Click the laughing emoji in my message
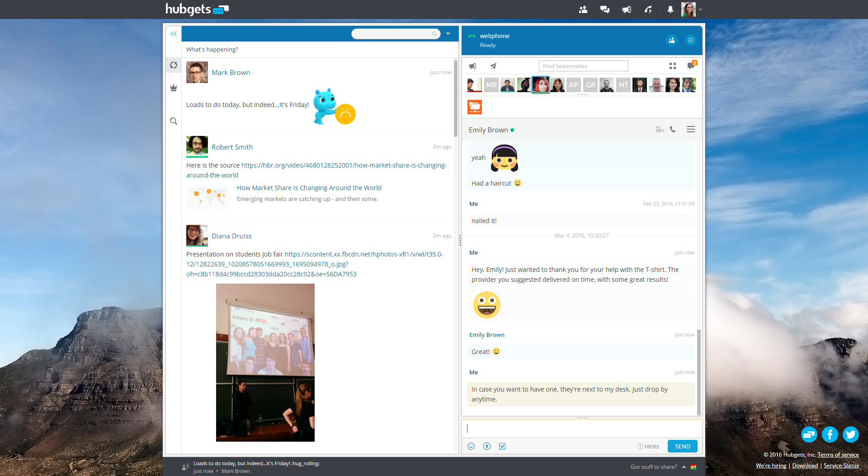The width and height of the screenshot is (868, 476). pyautogui.click(x=487, y=305)
